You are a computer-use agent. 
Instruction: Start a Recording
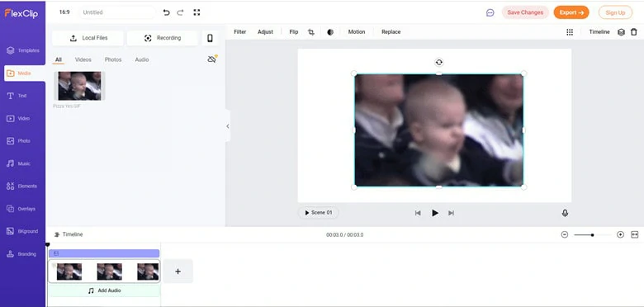[x=162, y=38]
